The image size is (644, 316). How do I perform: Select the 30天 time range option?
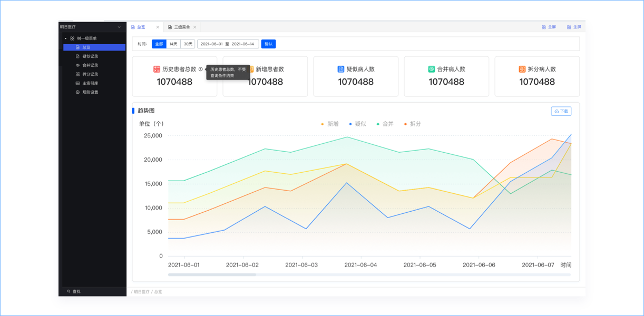tap(188, 44)
